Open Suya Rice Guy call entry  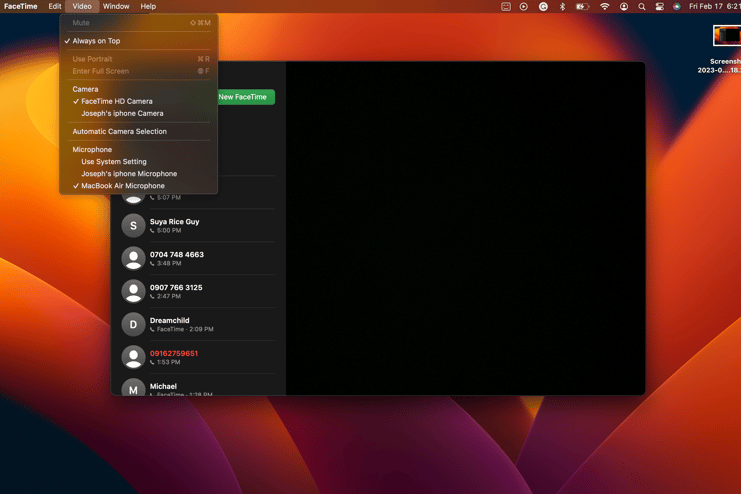click(x=198, y=225)
